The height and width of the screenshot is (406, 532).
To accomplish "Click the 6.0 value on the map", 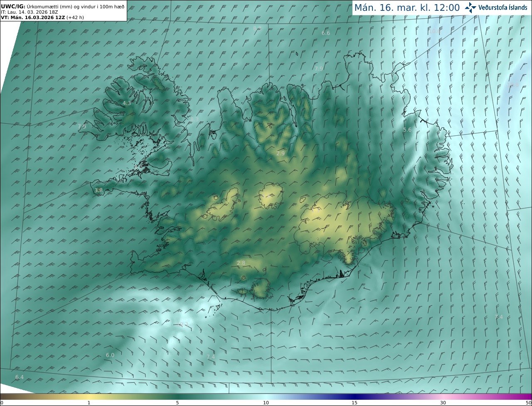I will tap(110, 355).
